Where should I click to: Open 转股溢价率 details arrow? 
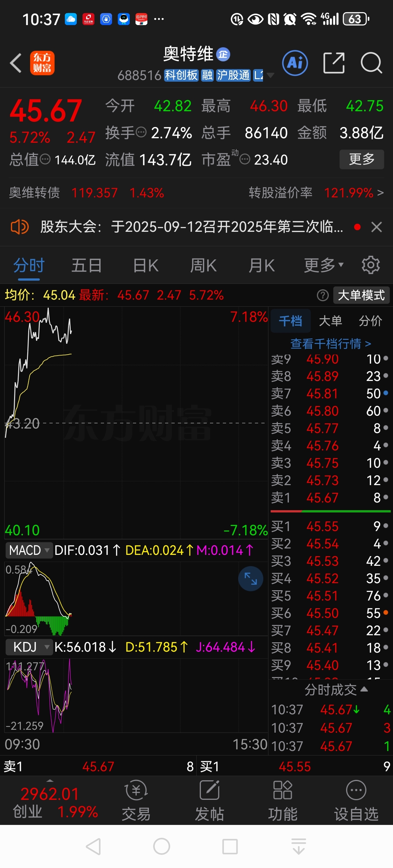click(x=380, y=193)
